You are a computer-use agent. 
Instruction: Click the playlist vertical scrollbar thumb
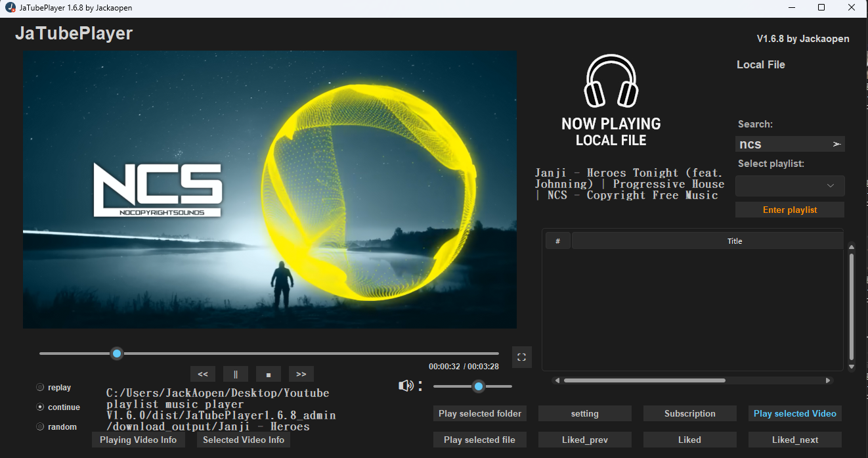pyautogui.click(x=852, y=306)
